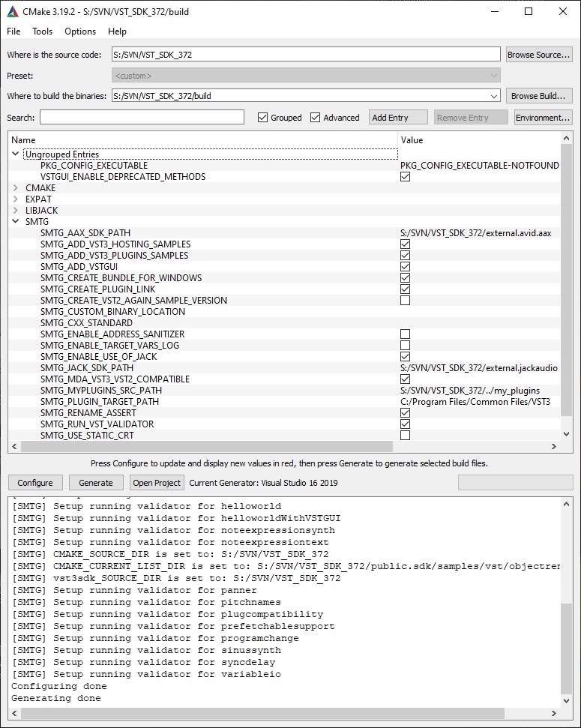Uncheck SMTG_ENABLE_USE_OF_JACK checkbox

pyautogui.click(x=405, y=357)
